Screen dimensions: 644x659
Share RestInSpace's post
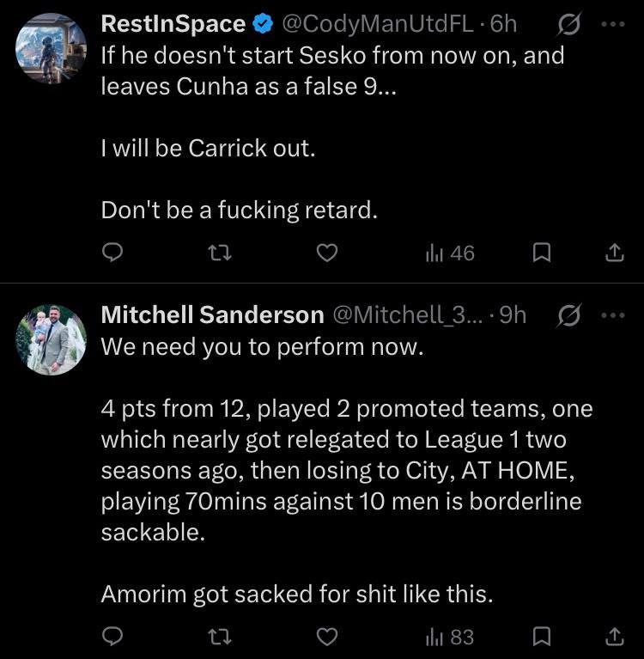click(x=615, y=253)
